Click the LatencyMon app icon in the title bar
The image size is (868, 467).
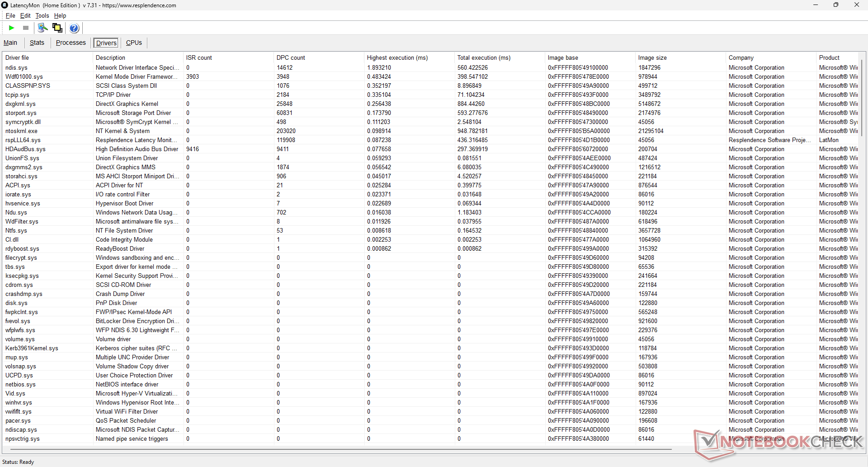(x=5, y=5)
